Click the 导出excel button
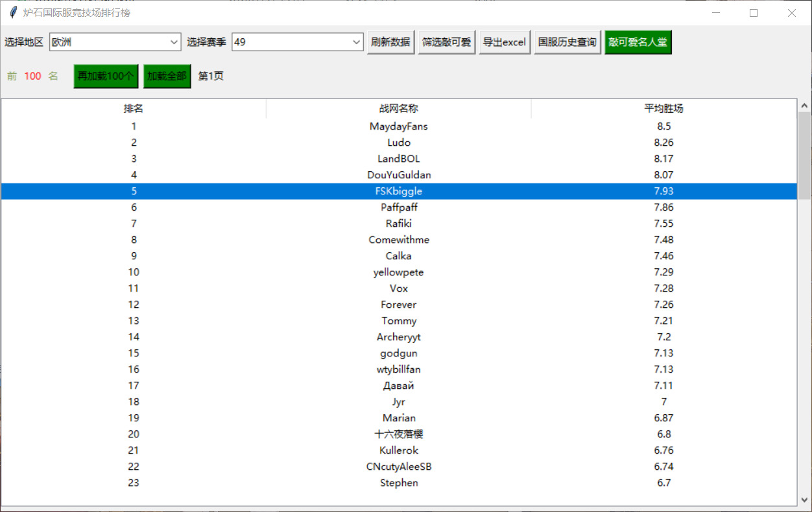This screenshot has height=512, width=812. tap(505, 42)
